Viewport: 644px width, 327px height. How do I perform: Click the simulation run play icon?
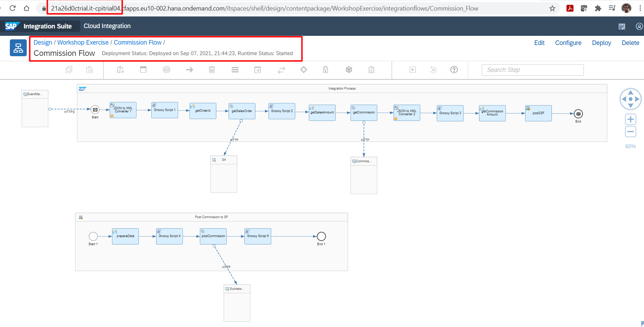413,70
